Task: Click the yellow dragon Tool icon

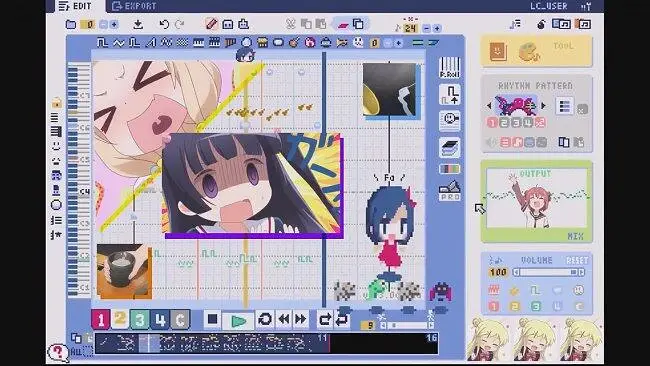Action: 529,52
